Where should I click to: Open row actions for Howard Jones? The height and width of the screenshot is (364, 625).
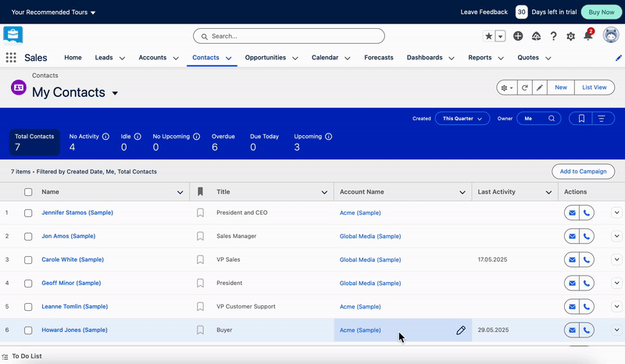(616, 330)
